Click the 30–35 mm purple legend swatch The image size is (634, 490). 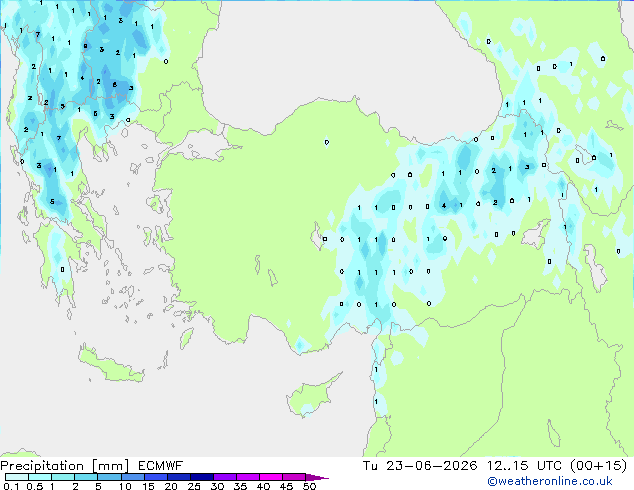coord(225,477)
